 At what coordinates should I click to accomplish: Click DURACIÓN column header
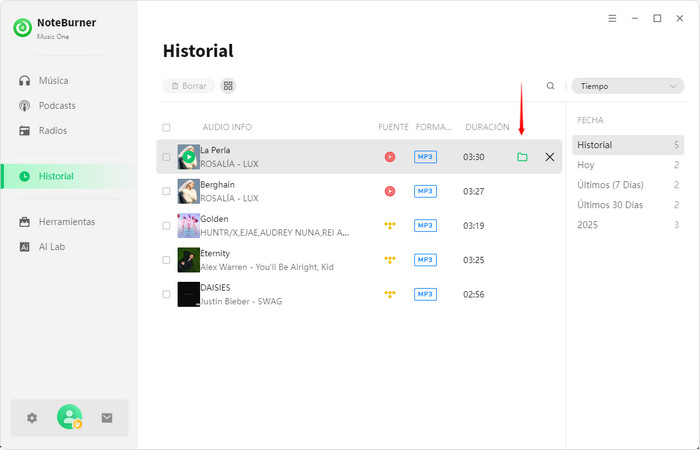pyautogui.click(x=487, y=127)
